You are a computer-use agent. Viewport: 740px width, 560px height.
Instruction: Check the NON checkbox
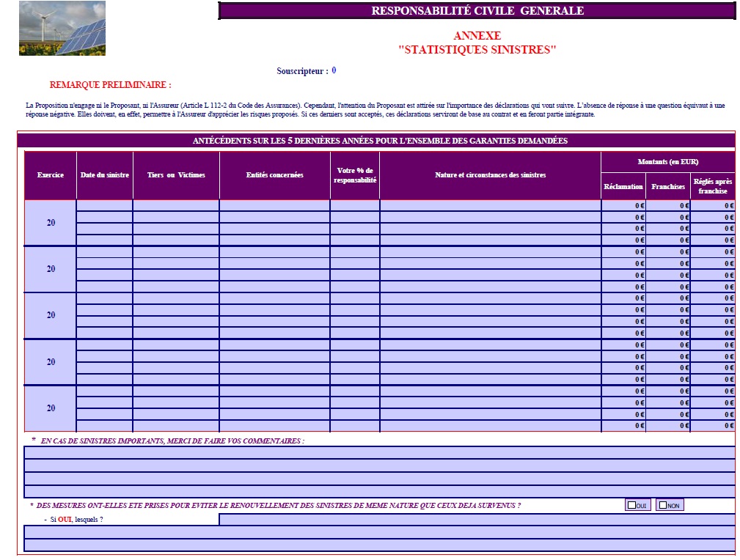tap(663, 505)
